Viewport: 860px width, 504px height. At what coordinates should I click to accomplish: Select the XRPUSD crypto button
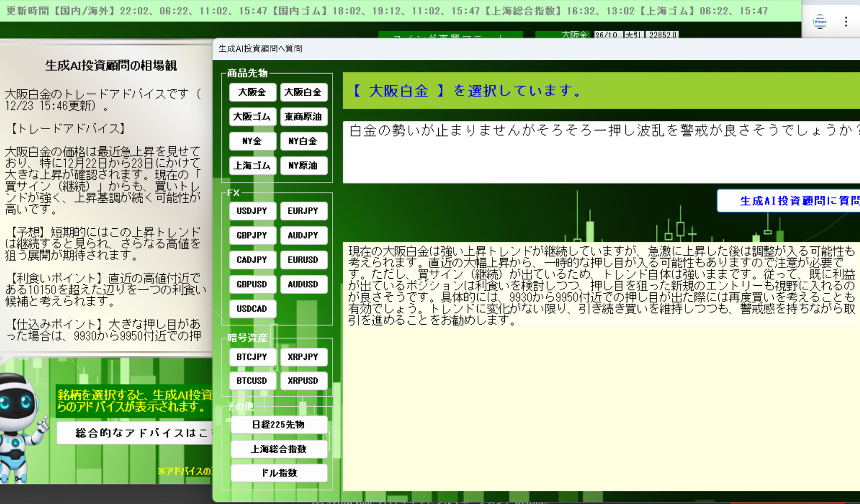(x=303, y=381)
